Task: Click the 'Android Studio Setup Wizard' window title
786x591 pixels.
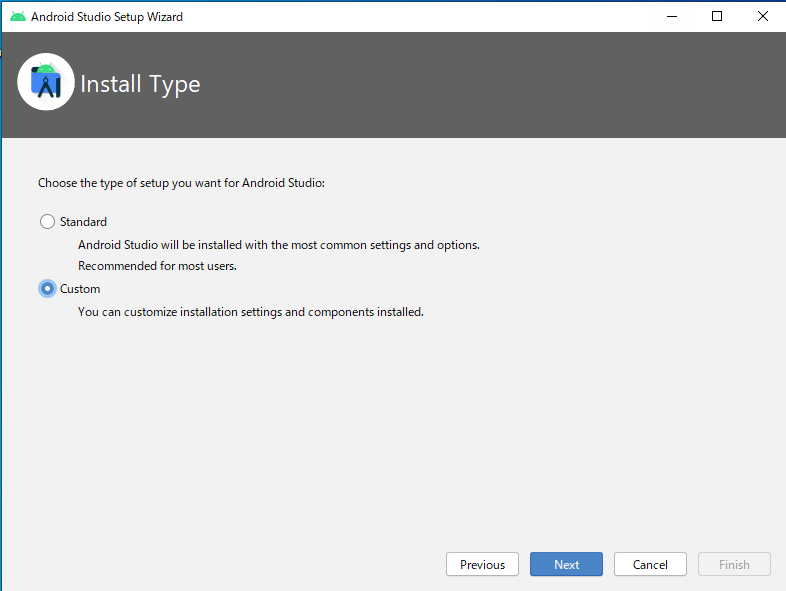Action: pyautogui.click(x=107, y=17)
